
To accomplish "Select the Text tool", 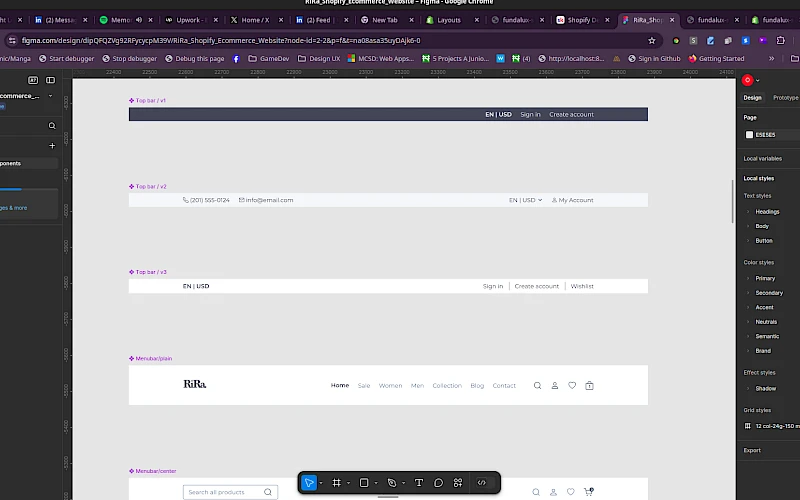I will point(419,483).
